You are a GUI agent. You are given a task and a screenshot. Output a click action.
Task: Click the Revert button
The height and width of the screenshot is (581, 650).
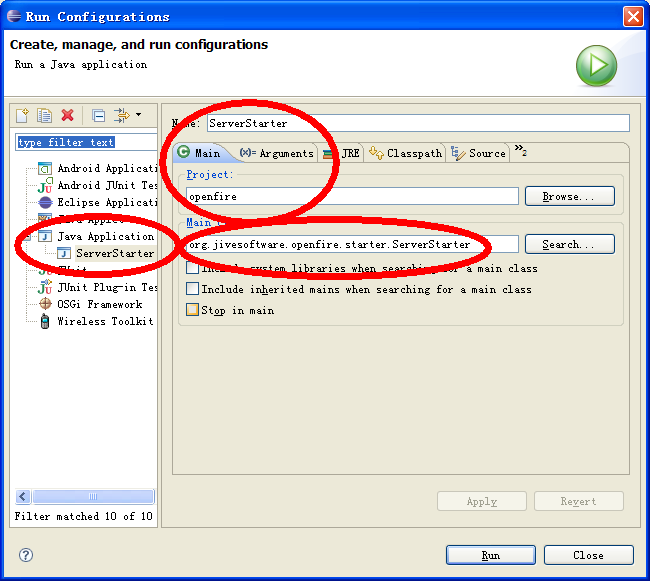(x=579, y=501)
